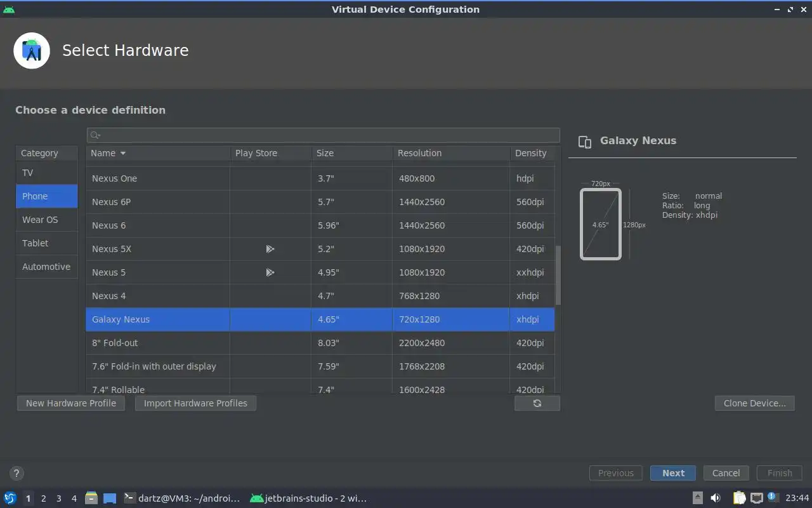Click Import Hardware Profiles button
This screenshot has width=812, height=508.
click(195, 403)
